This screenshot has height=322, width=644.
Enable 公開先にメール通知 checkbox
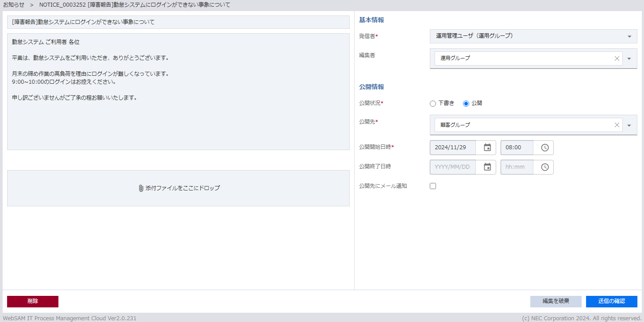point(433,186)
